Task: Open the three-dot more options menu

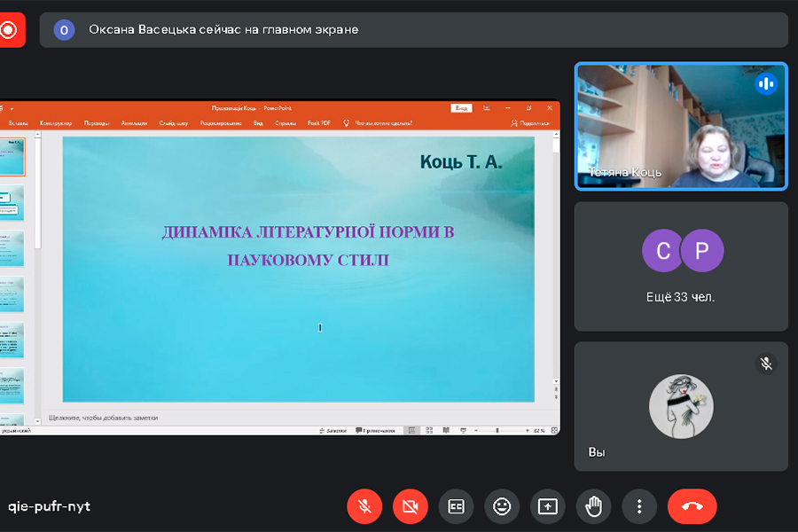Action: tap(639, 506)
